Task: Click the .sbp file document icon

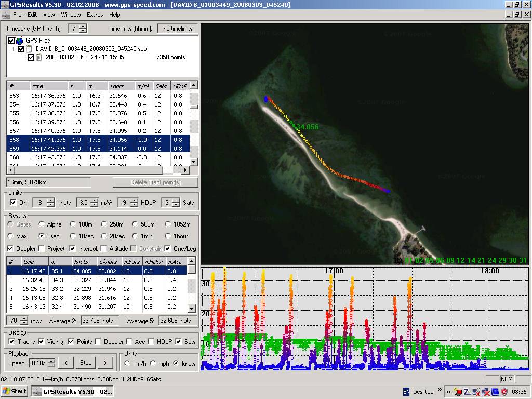Action: pyautogui.click(x=30, y=49)
